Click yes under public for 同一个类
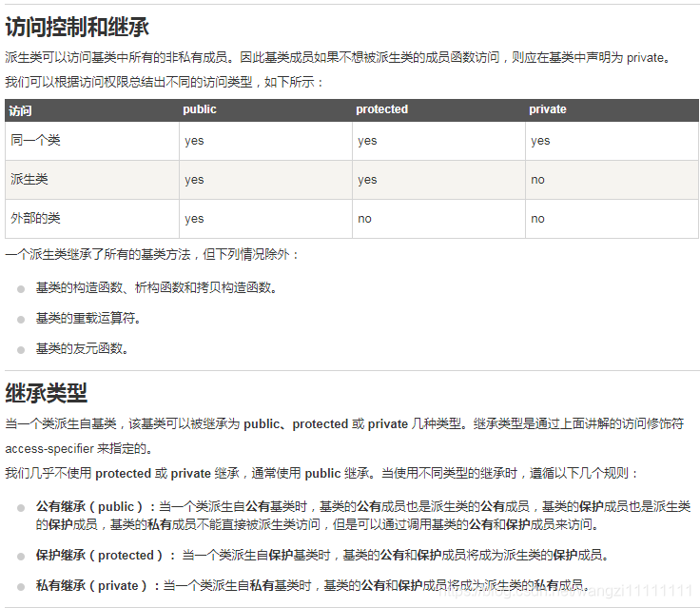This screenshot has width=700, height=608. tap(194, 141)
